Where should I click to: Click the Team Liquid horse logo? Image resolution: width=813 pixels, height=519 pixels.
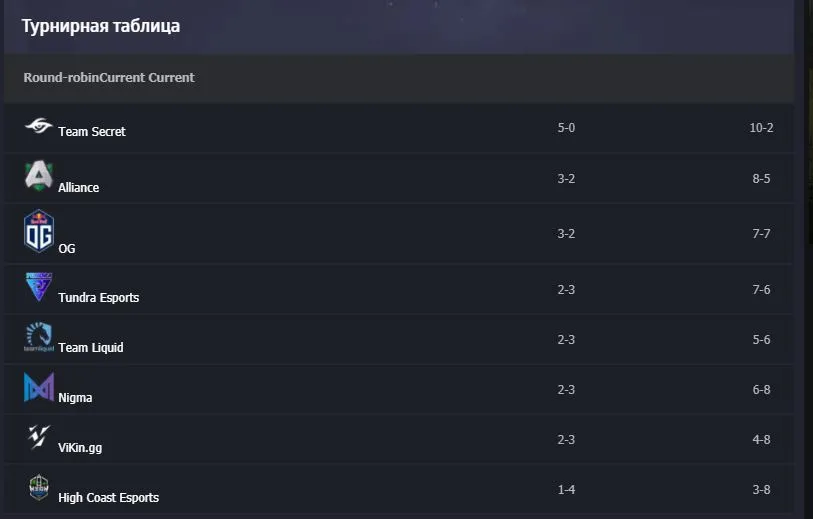coord(39,337)
